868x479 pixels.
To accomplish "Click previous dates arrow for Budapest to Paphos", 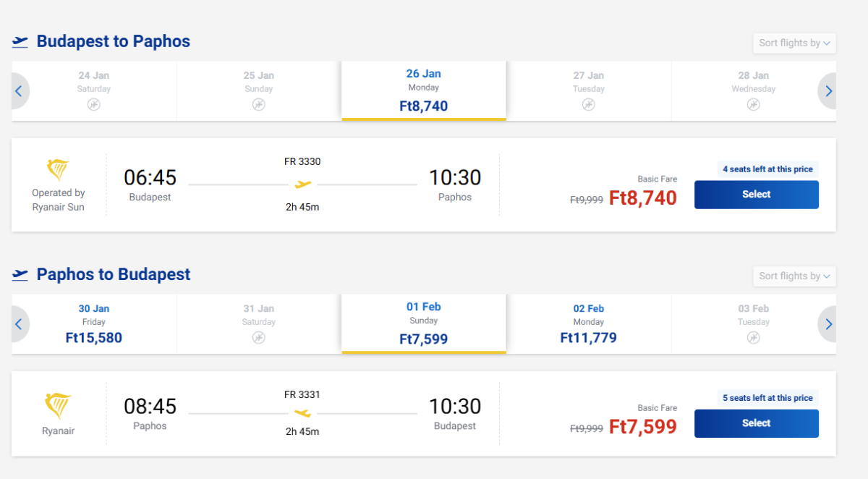I will click(x=19, y=91).
